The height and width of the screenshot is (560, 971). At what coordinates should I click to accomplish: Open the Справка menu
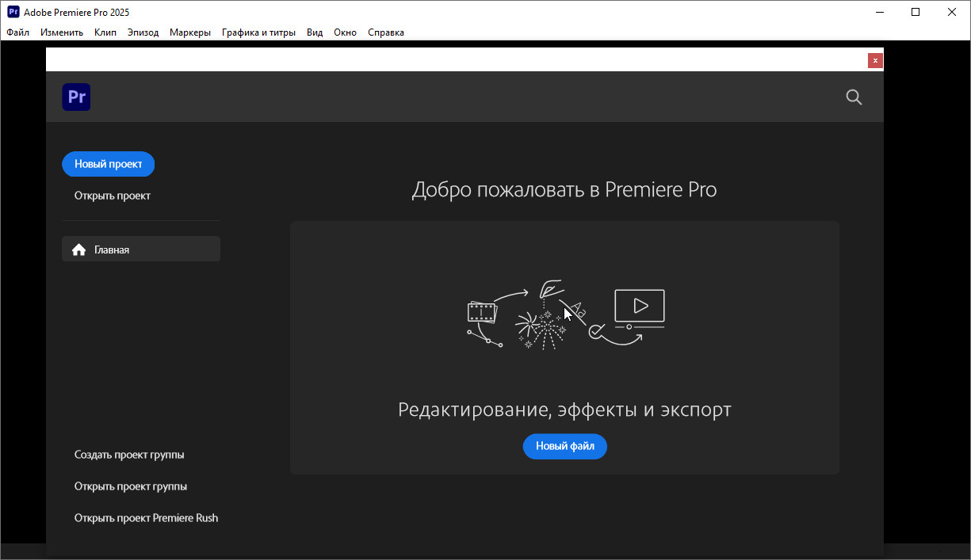click(x=386, y=32)
